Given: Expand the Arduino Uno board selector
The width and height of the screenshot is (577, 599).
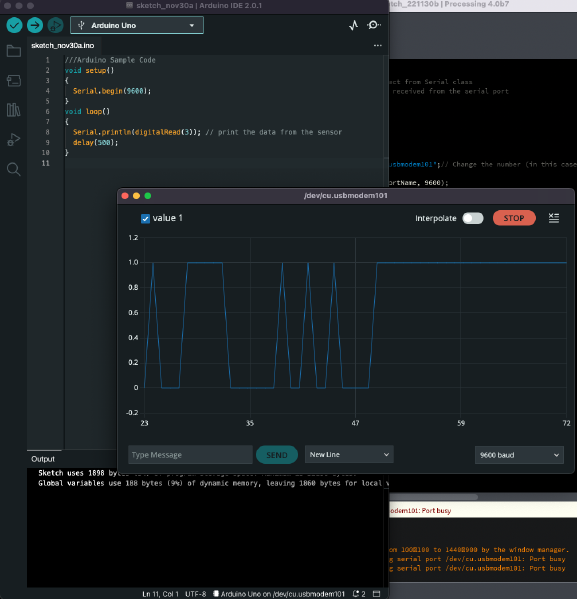Looking at the screenshot, I should click(137, 25).
